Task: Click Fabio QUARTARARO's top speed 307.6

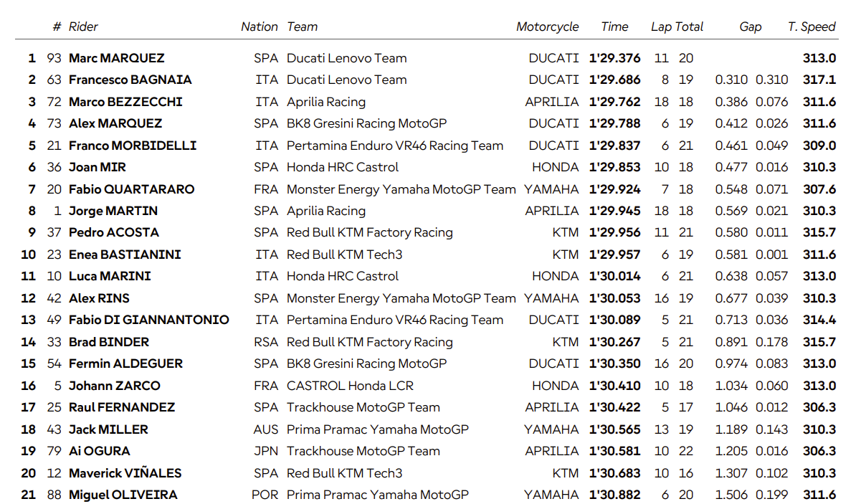Action: (819, 189)
